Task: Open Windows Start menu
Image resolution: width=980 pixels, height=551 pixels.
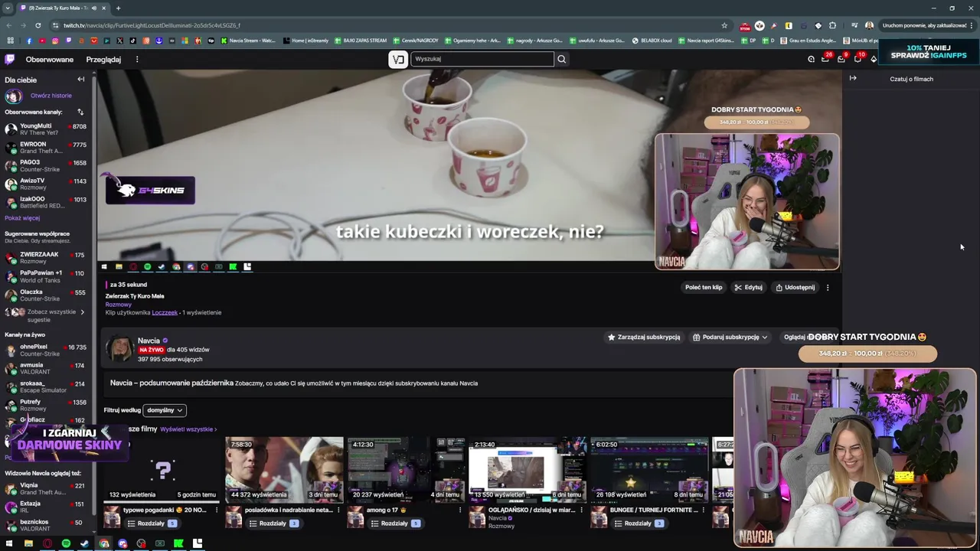Action: click(9, 543)
